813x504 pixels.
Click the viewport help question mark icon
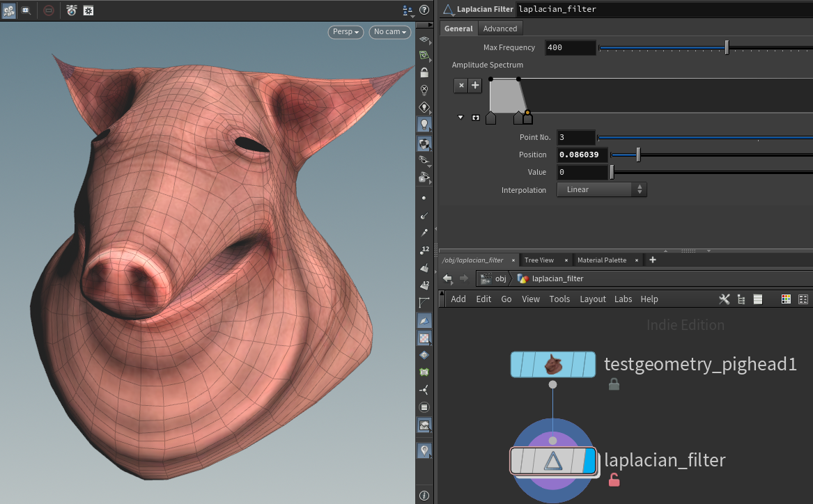pyautogui.click(x=425, y=10)
